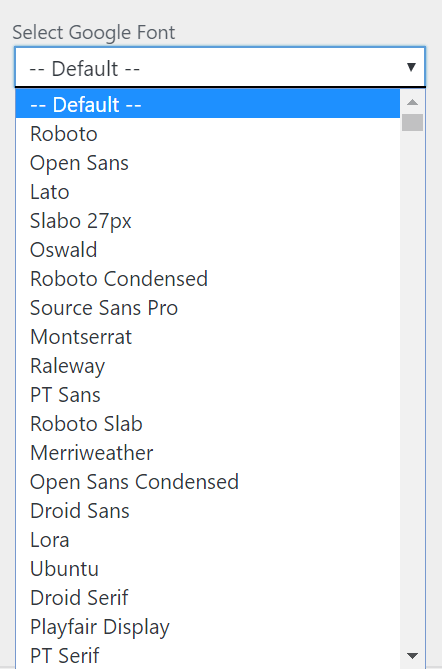442x669 pixels.
Task: Open the Select Google Font combo box
Action: coord(220,67)
